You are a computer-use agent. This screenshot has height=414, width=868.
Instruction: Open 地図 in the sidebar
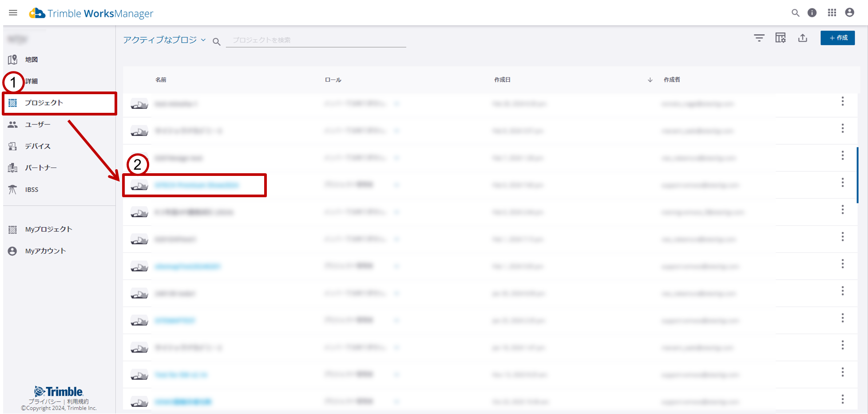point(31,60)
